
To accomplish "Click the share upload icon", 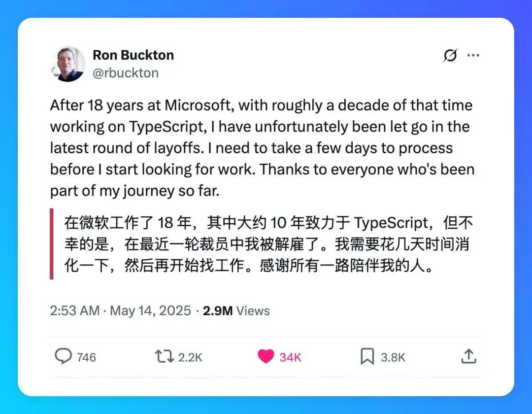I will [468, 356].
